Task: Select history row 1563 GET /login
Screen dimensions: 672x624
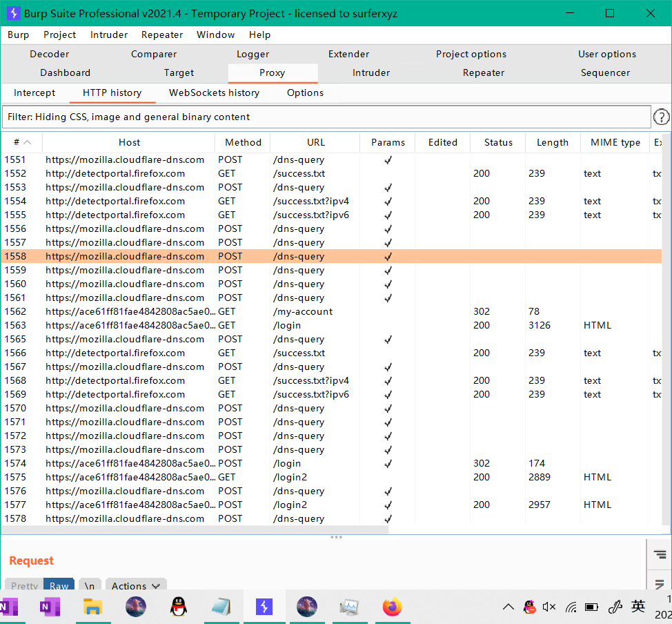Action: click(332, 325)
